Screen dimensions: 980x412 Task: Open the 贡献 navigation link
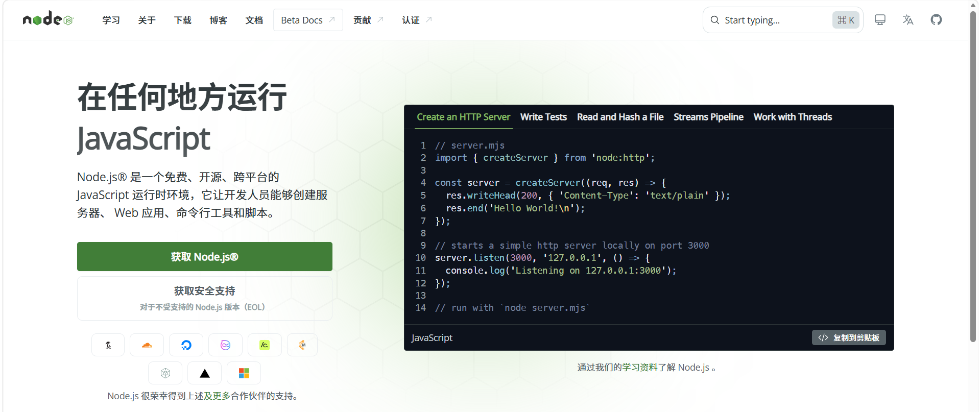(x=368, y=20)
